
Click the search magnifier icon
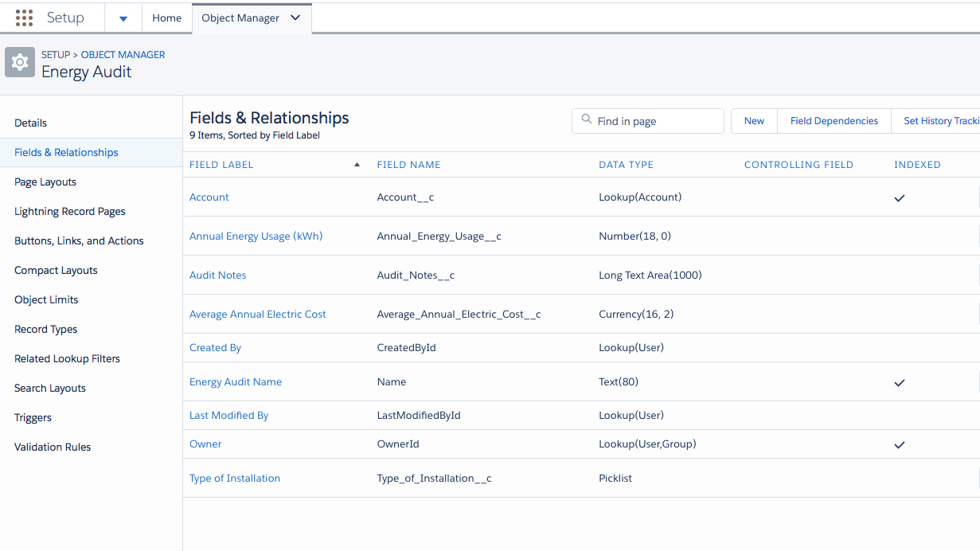click(x=587, y=120)
